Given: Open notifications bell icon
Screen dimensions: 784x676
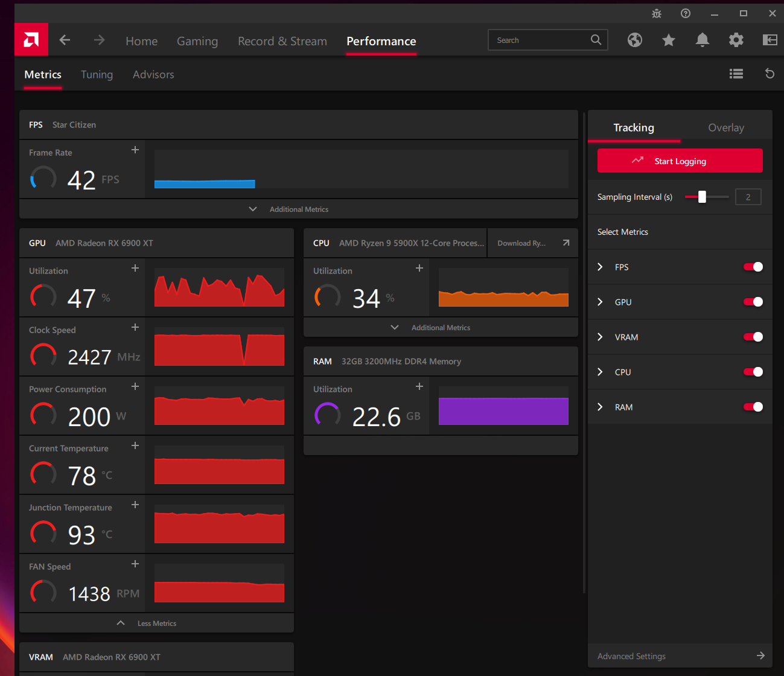Looking at the screenshot, I should coord(702,40).
